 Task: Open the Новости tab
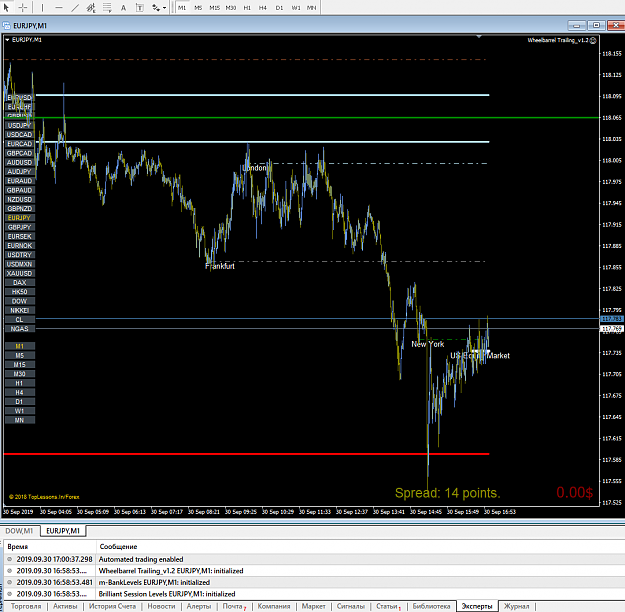click(161, 606)
